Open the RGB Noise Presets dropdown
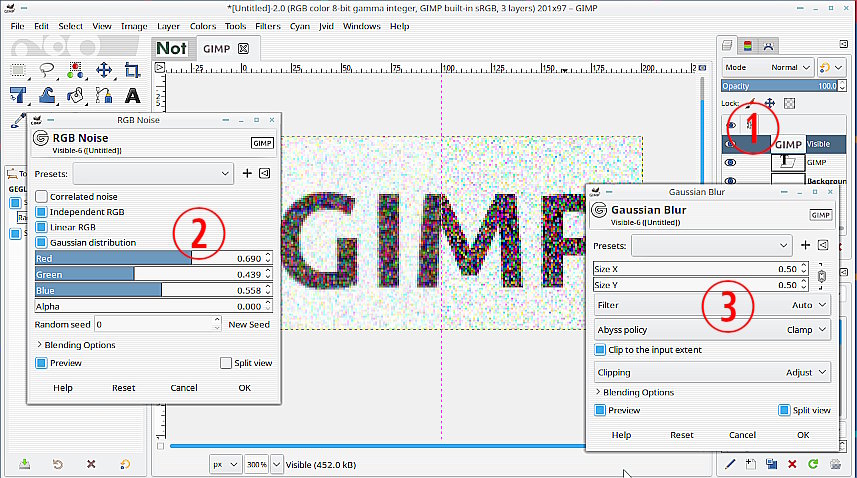 [x=154, y=173]
